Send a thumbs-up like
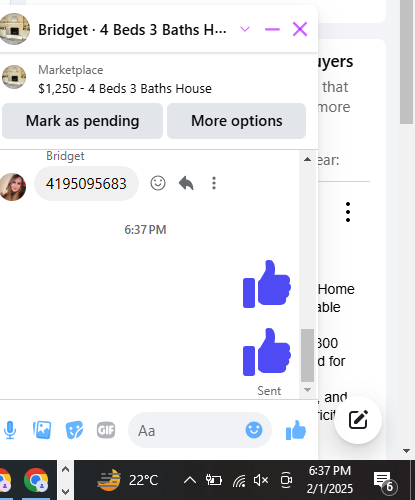 (x=296, y=430)
